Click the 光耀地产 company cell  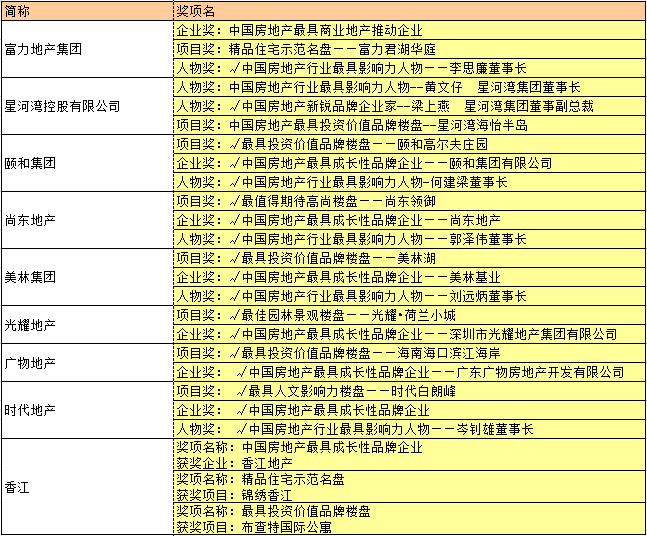(x=87, y=325)
